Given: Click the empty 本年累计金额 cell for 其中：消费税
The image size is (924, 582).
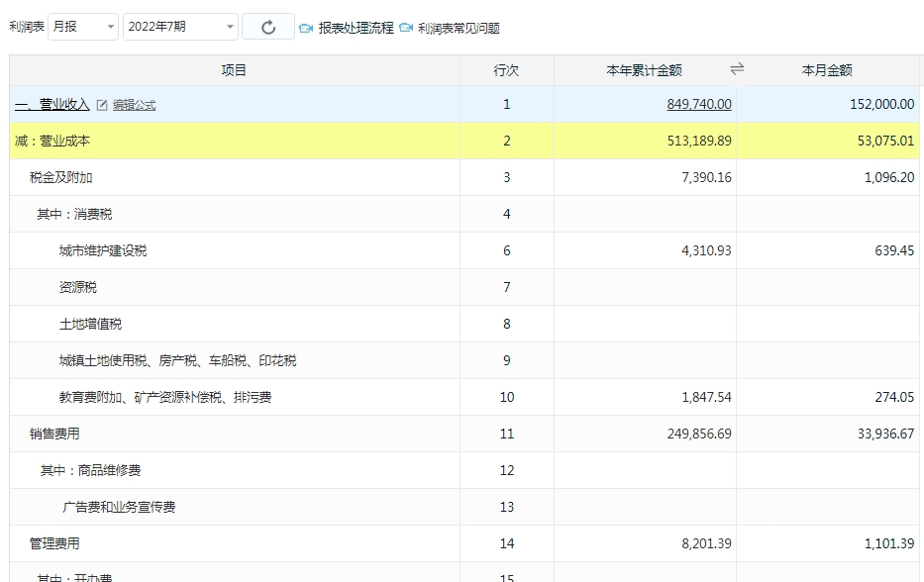Looking at the screenshot, I should (645, 214).
